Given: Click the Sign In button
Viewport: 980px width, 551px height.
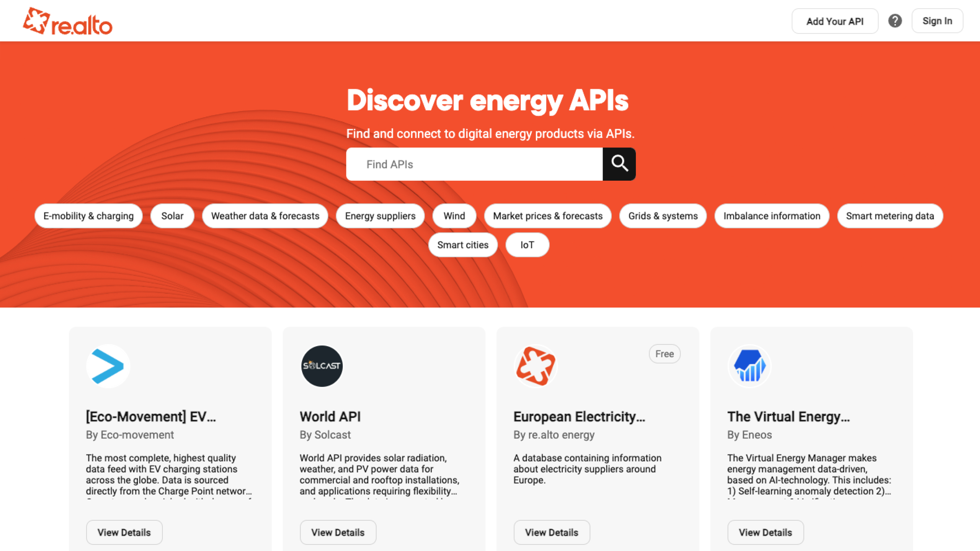Looking at the screenshot, I should (937, 21).
